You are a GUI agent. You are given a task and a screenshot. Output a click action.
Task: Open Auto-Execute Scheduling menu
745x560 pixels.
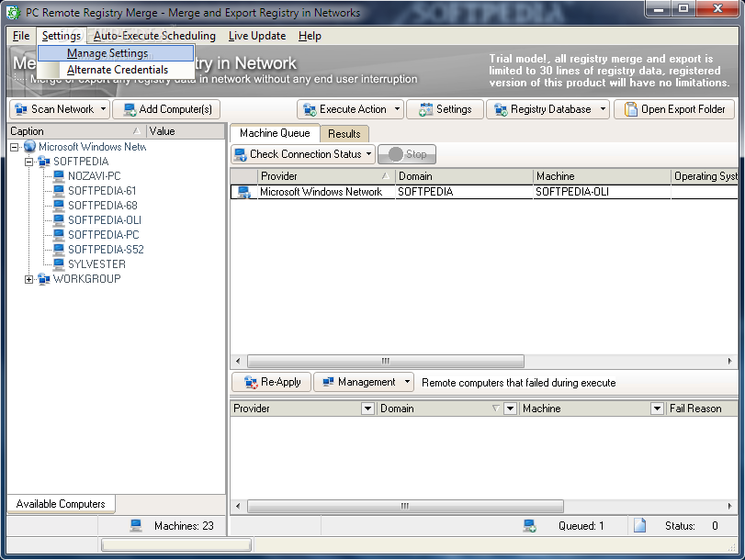(x=154, y=36)
